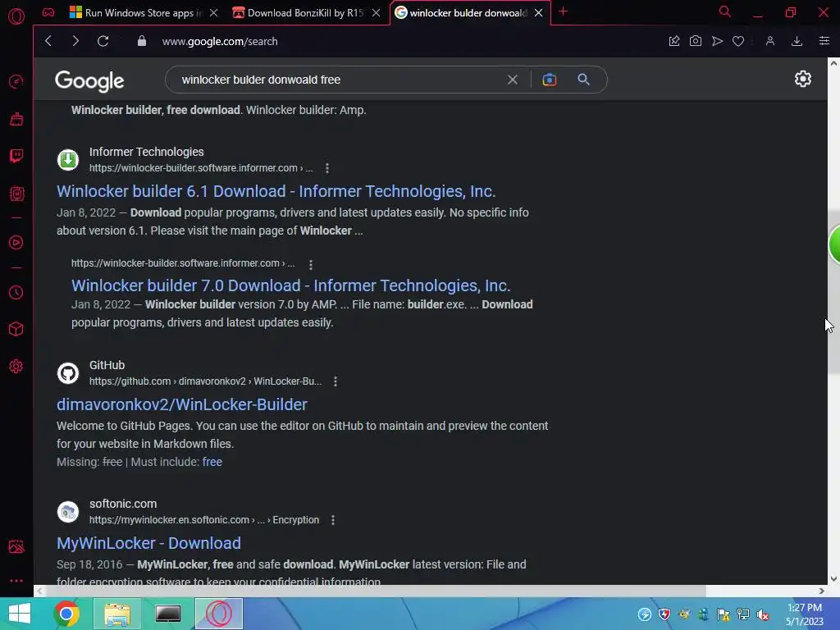Take a snapshot with camera icon
The image size is (840, 630).
pyautogui.click(x=696, y=41)
